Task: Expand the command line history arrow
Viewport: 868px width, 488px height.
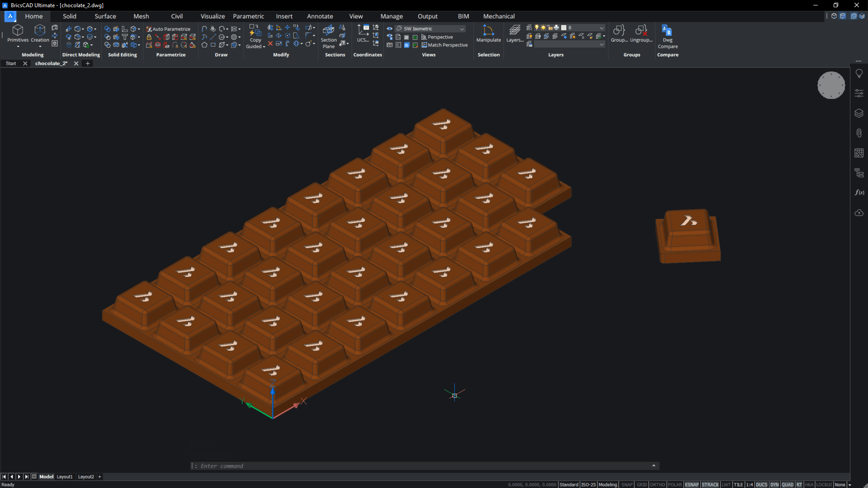Action: click(x=654, y=465)
